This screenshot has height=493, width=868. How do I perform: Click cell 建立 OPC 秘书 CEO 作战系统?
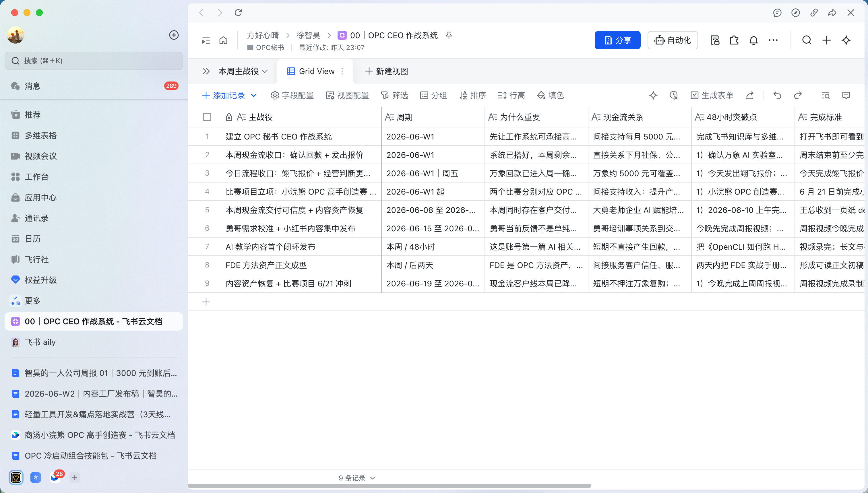301,137
